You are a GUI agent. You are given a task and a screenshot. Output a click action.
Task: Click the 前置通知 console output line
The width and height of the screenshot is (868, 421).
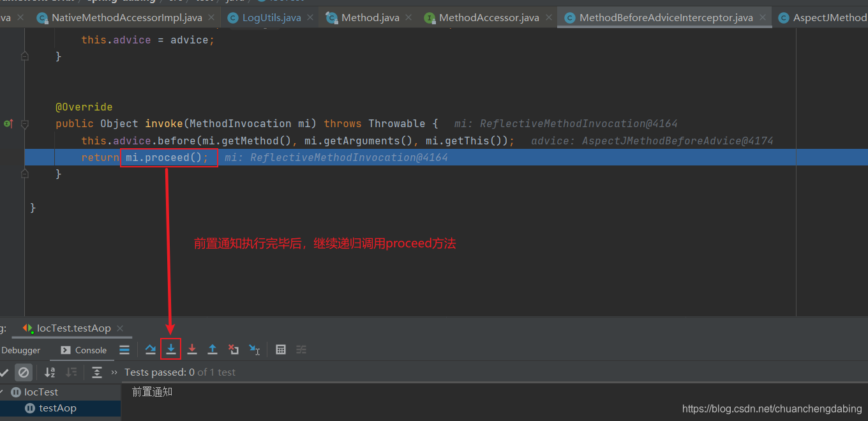[152, 392]
